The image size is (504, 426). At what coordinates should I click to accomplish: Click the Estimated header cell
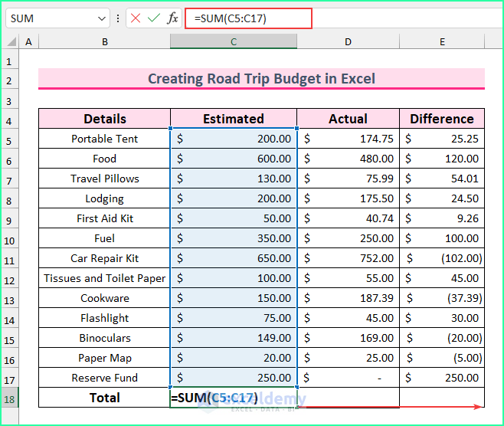pyautogui.click(x=233, y=119)
